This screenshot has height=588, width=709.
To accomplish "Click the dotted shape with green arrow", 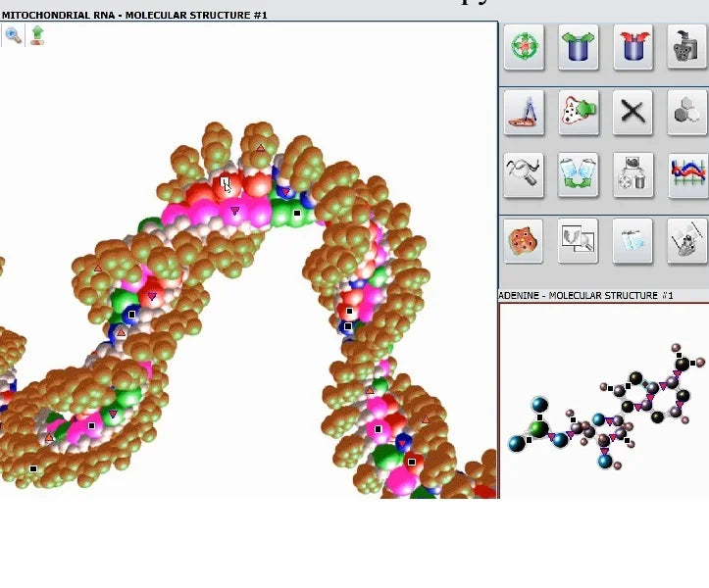I will tap(579, 113).
